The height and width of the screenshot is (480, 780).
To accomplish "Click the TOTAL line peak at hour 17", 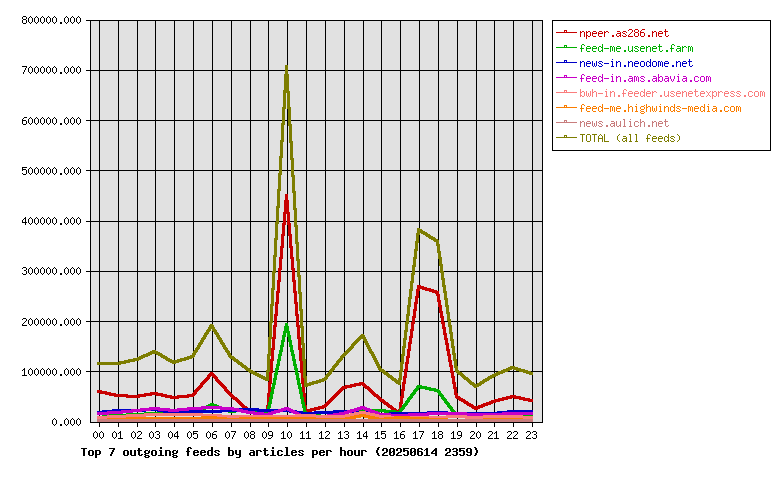I will point(419,230).
